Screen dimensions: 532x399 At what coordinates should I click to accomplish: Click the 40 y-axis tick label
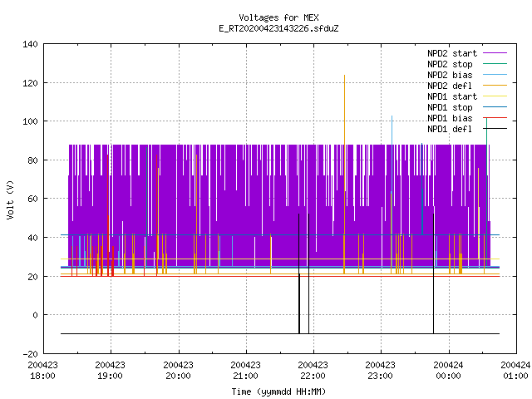click(33, 238)
